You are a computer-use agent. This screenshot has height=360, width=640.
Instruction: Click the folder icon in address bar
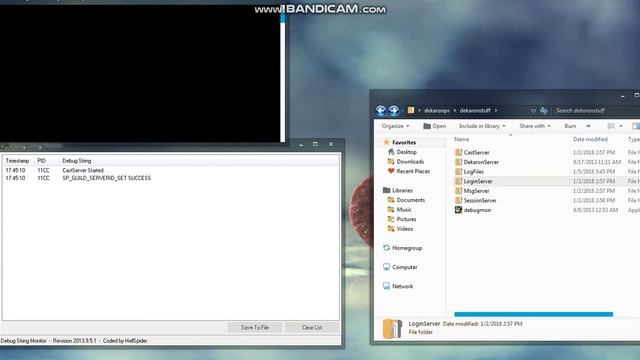[x=411, y=110]
